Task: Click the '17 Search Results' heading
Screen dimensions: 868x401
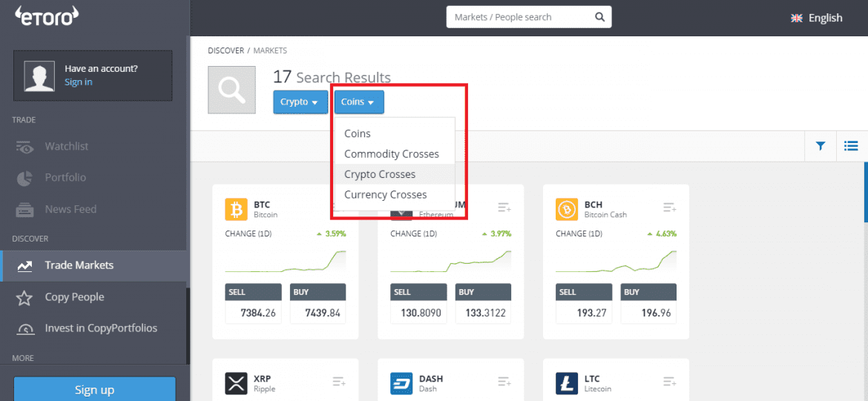Action: (332, 77)
